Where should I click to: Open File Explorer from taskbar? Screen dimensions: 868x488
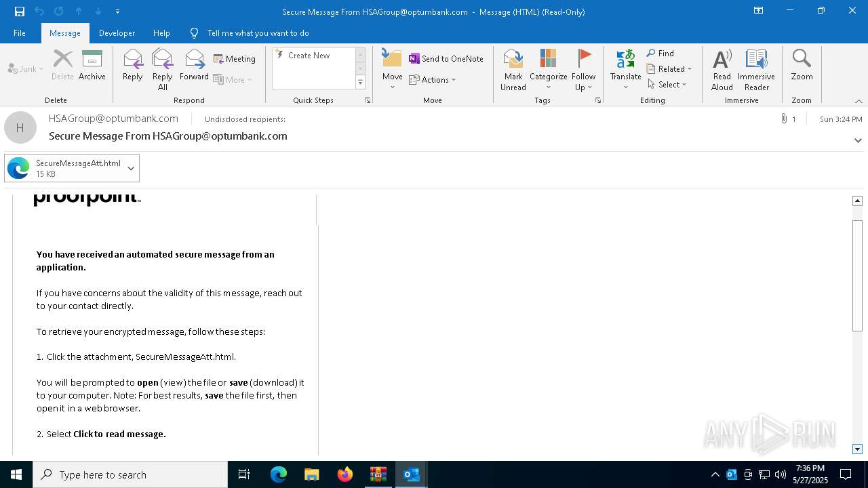tap(312, 474)
